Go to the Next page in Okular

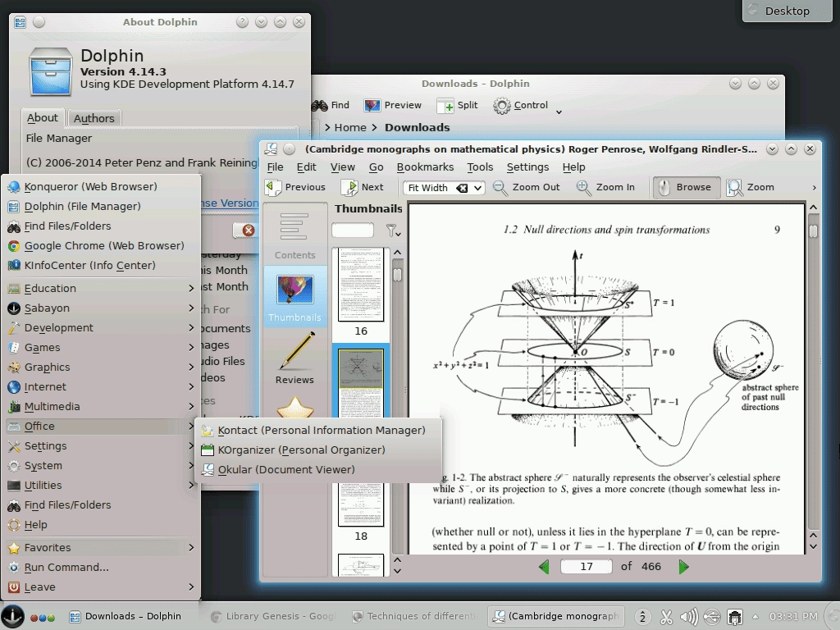[x=363, y=188]
